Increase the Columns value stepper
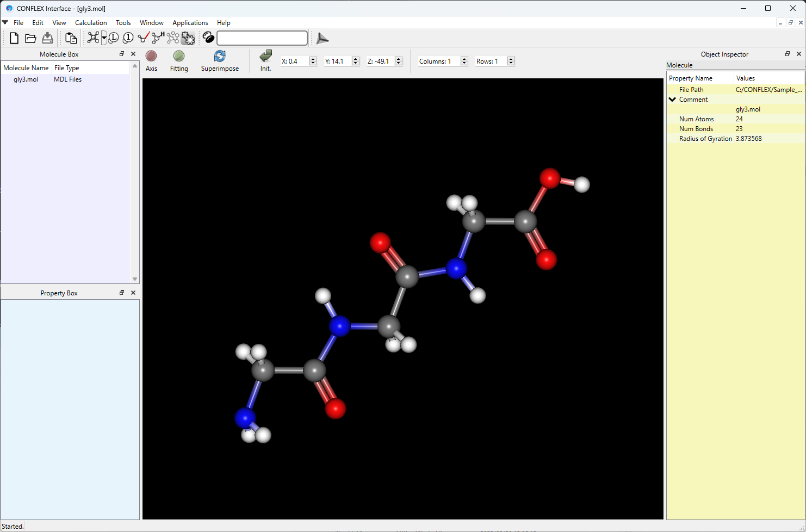 click(x=464, y=58)
